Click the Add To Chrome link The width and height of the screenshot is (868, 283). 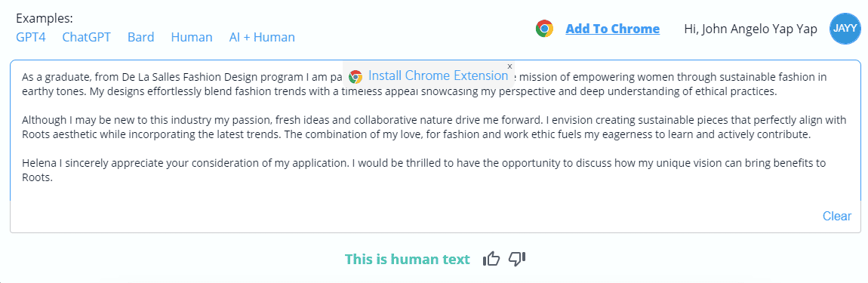tap(612, 29)
